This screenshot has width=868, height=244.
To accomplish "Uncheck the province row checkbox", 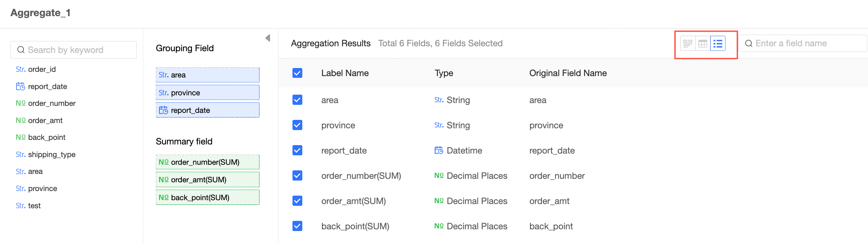I will 297,125.
